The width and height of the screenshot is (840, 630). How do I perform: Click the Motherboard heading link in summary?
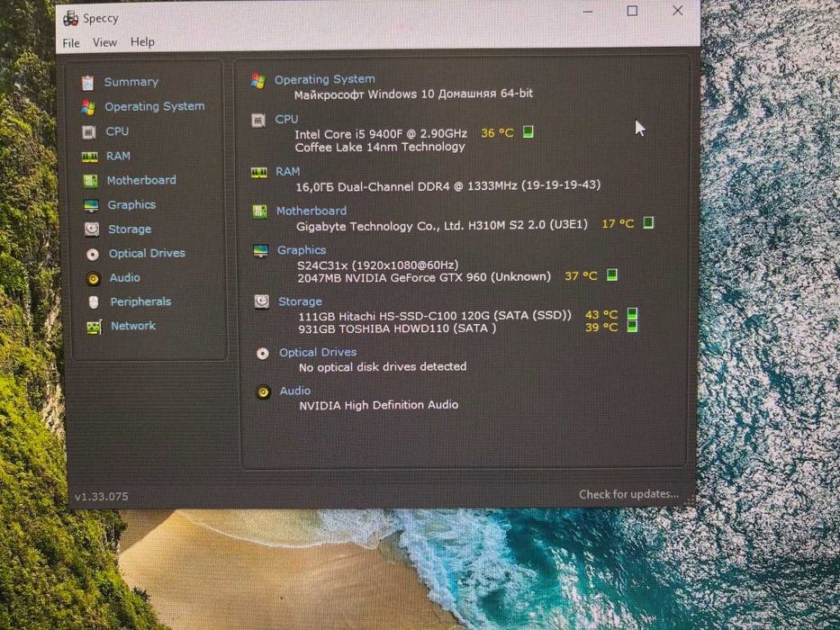coord(312,211)
